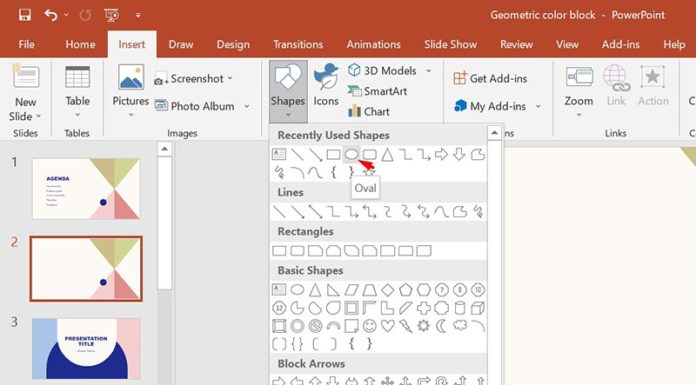Screen dimensions: 696x385
Task: Select Cube in Basic Shapes
Action: (x=478, y=308)
